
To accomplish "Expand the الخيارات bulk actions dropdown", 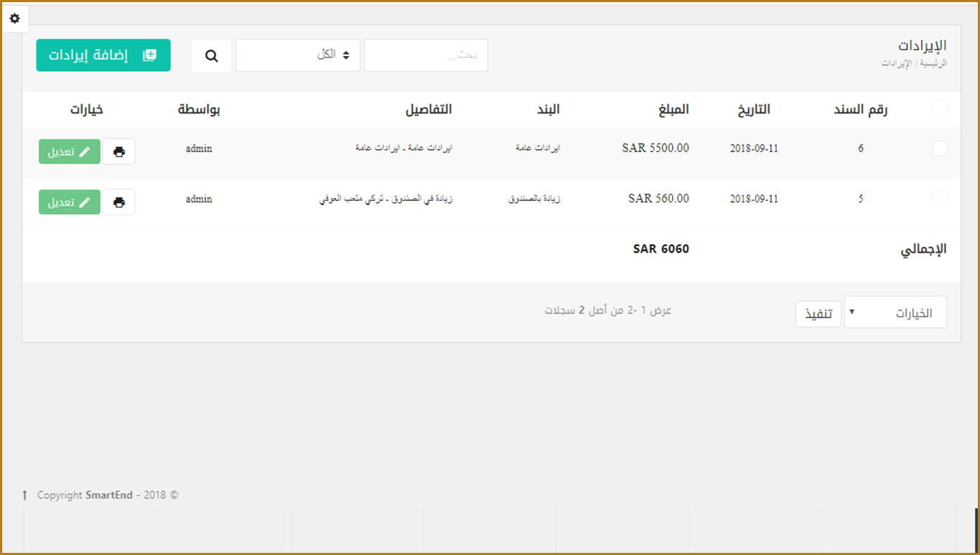I will tap(895, 313).
